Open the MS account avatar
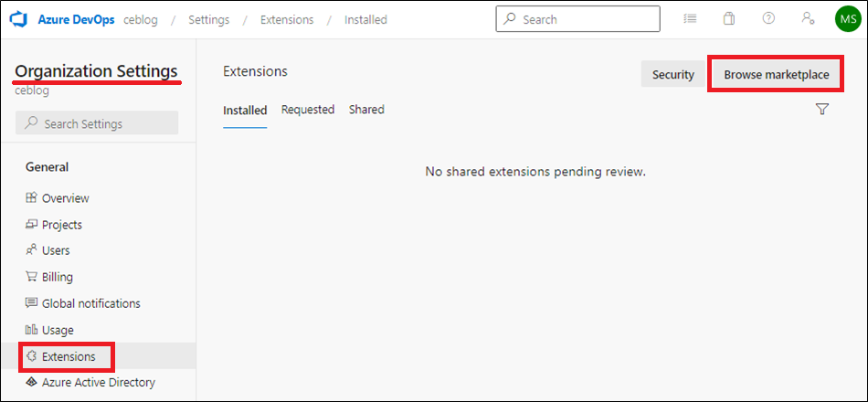This screenshot has width=868, height=402. tap(848, 19)
